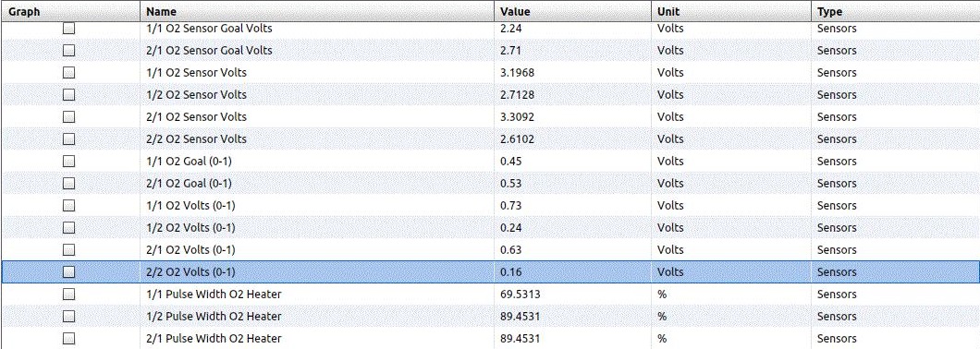Sort by the Name column header
The height and width of the screenshot is (349, 980).
(x=317, y=11)
